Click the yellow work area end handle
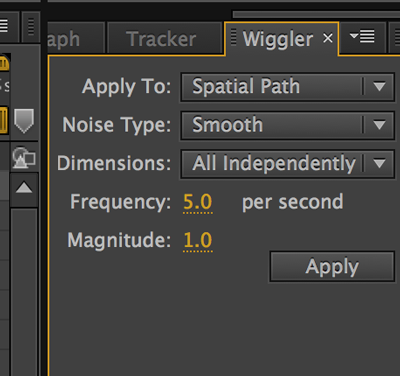Image resolution: width=400 pixels, height=376 pixels. click(x=4, y=120)
